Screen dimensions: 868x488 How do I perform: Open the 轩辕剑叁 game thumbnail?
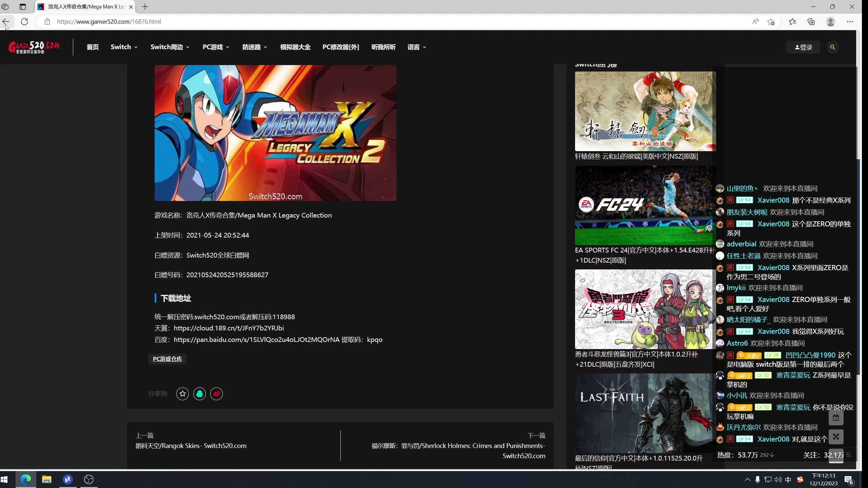[645, 111]
